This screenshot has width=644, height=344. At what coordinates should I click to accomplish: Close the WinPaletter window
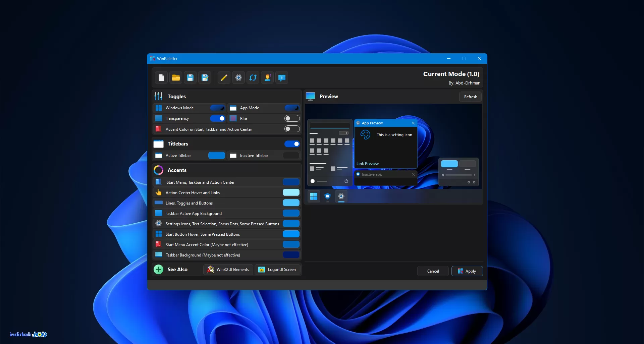tap(479, 58)
